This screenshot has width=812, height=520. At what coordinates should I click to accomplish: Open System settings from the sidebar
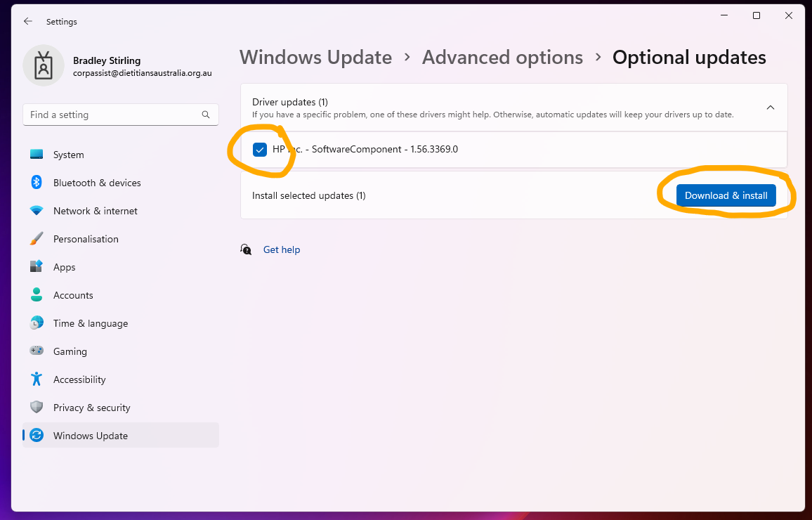[x=37, y=155]
